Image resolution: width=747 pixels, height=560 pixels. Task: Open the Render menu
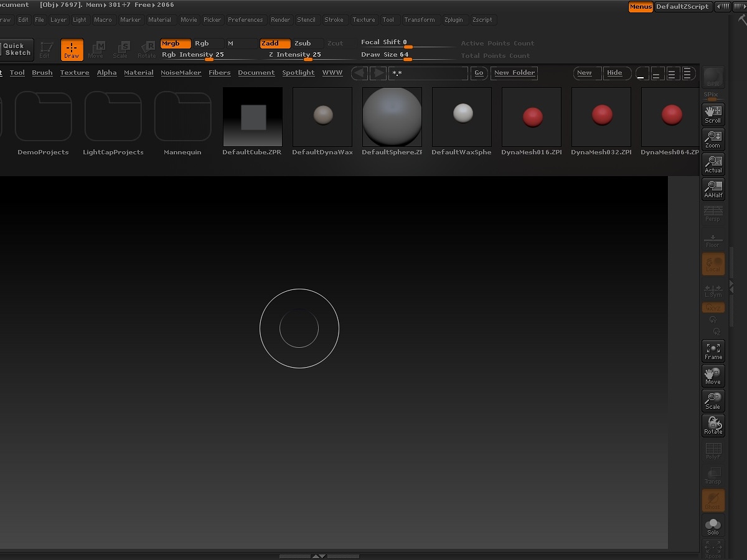coord(280,20)
